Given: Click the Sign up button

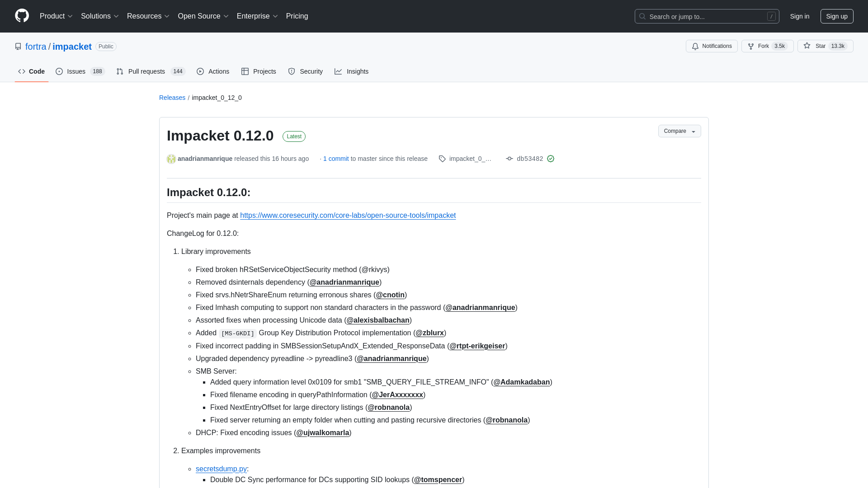Looking at the screenshot, I should coord(837,16).
